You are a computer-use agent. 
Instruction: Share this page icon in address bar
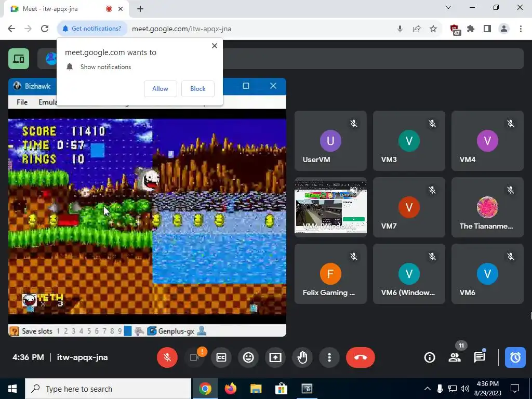pyautogui.click(x=417, y=29)
